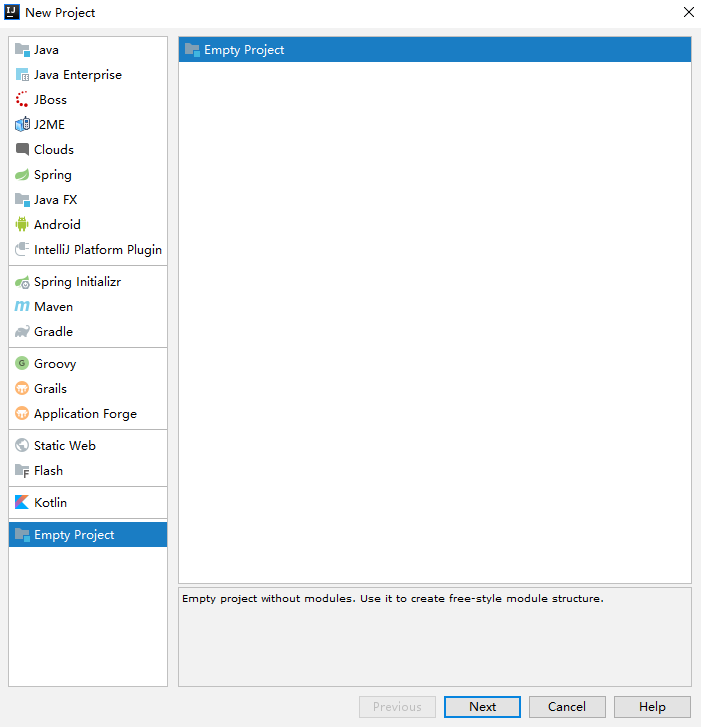Click the Kotlin logo icon
Viewport: 701px width, 727px height.
[22, 503]
